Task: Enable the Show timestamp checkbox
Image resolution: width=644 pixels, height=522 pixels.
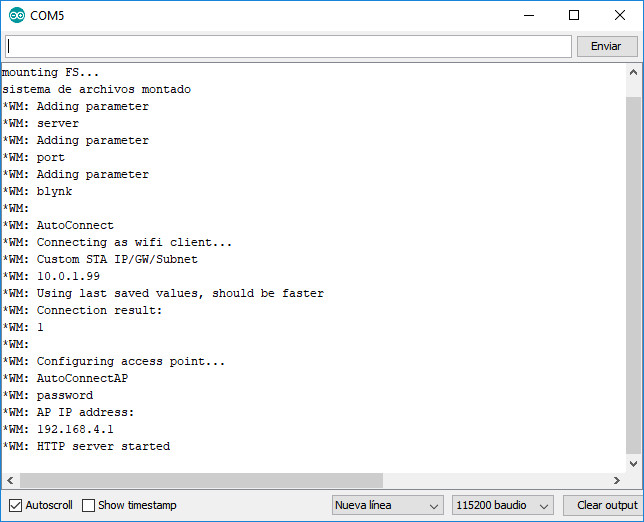Action: click(89, 505)
